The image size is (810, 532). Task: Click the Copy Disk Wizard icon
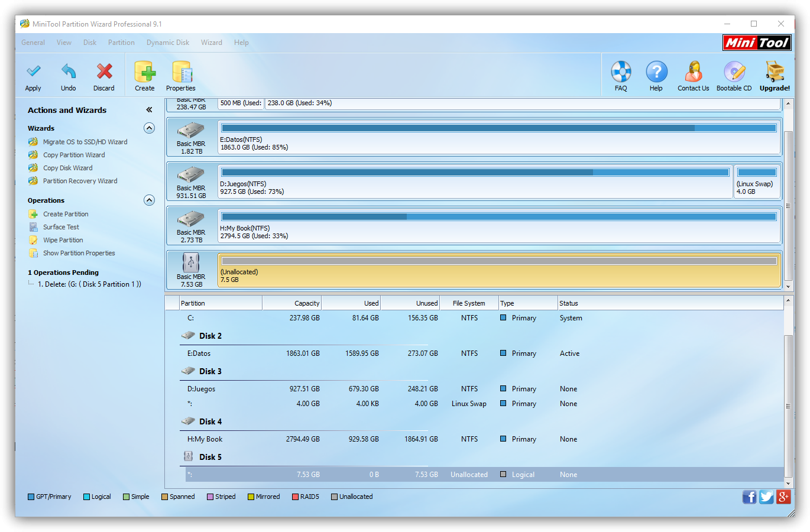33,168
